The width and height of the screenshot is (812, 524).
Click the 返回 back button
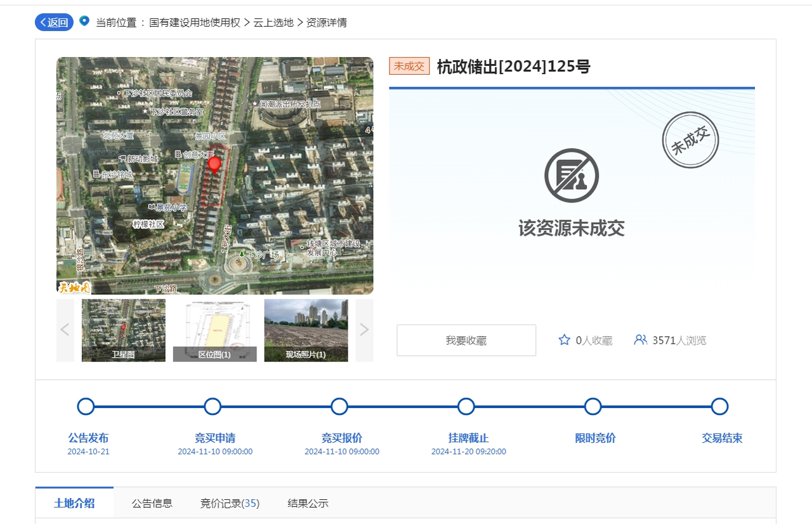point(54,22)
